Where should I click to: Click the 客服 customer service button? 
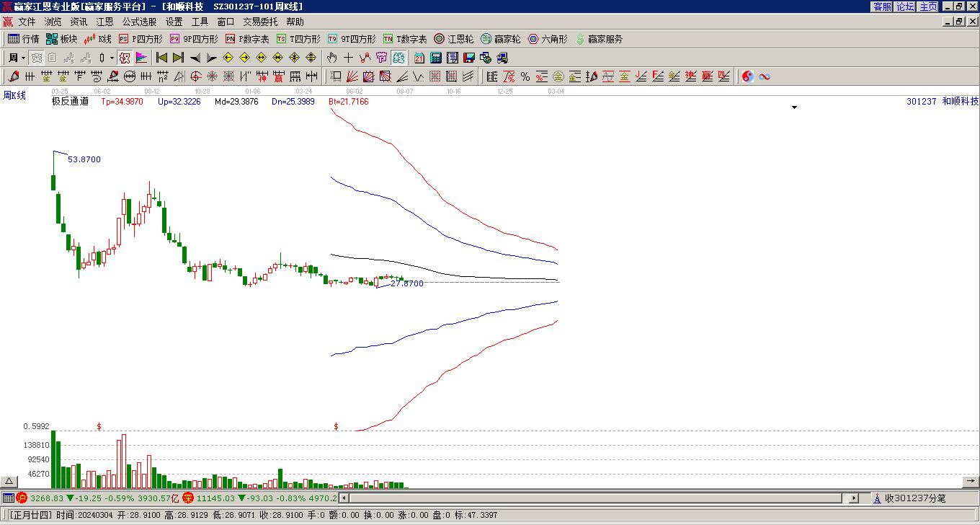click(882, 6)
